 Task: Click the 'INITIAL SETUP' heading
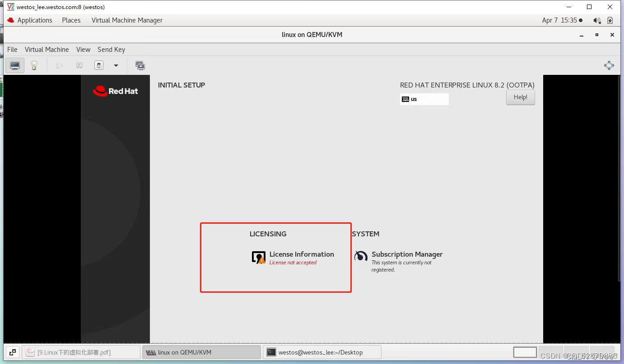click(182, 85)
